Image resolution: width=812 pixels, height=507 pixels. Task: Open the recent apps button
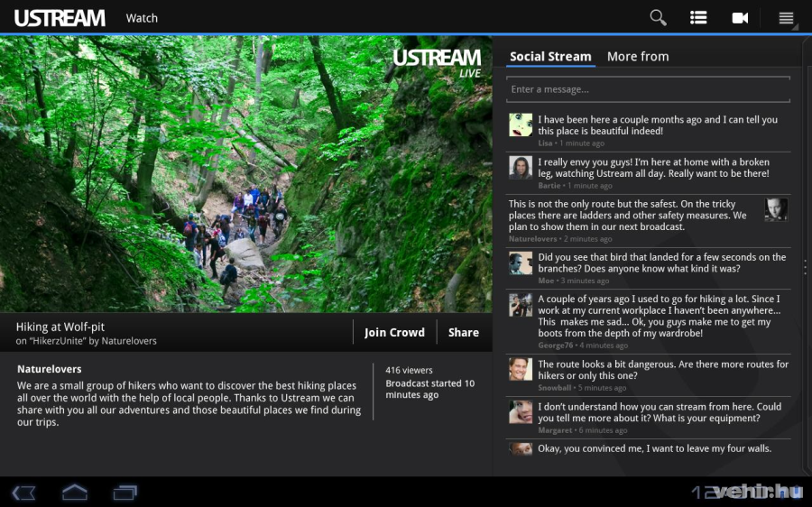pos(125,493)
